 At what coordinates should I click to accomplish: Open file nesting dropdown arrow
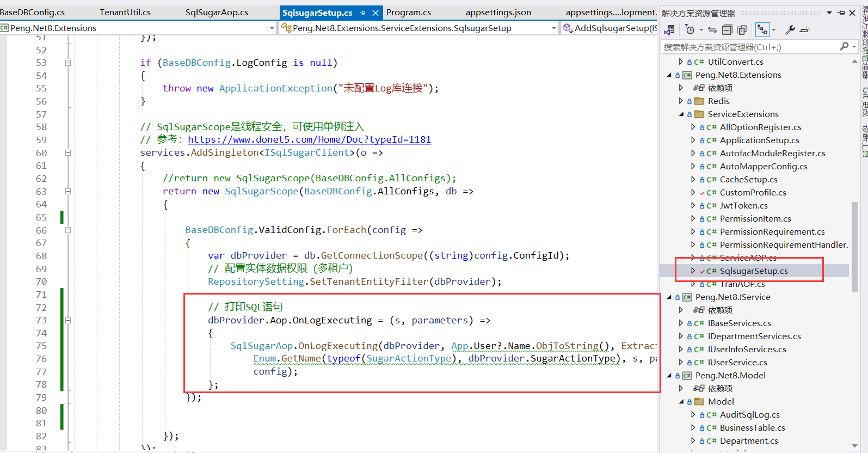pyautogui.click(x=773, y=30)
